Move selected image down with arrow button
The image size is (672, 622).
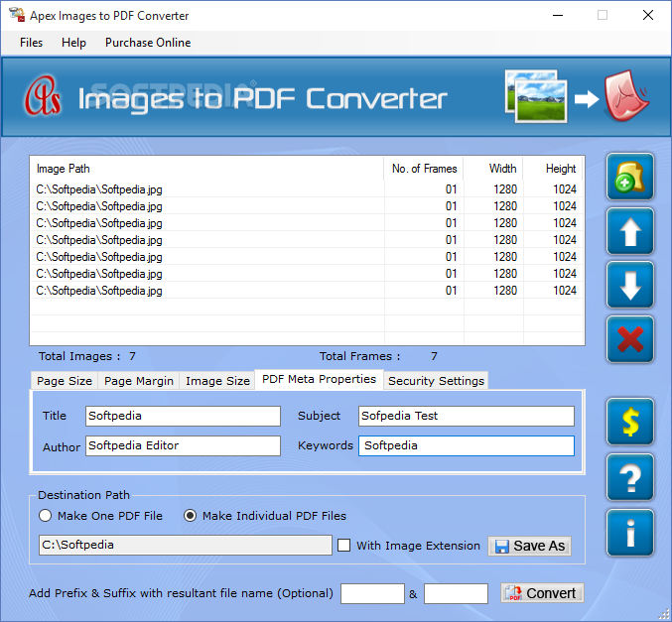click(x=630, y=286)
